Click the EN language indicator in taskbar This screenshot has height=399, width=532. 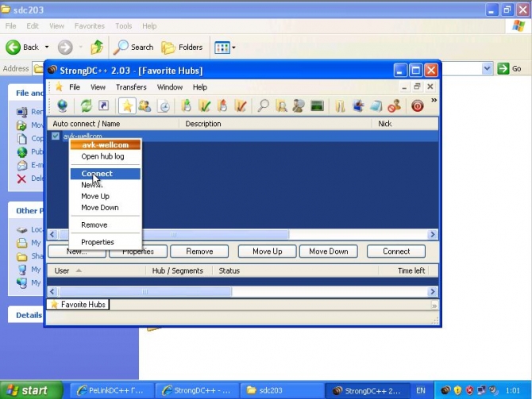pyautogui.click(x=421, y=390)
